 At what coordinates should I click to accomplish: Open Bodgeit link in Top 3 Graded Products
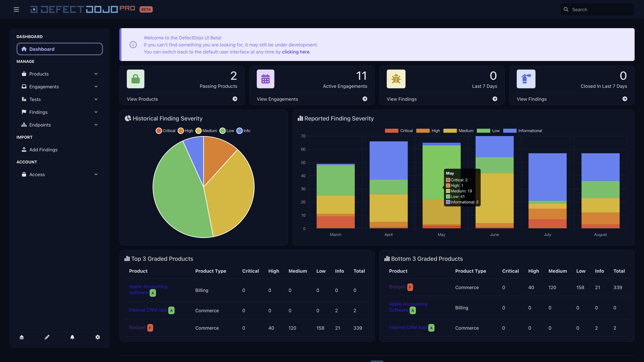pos(137,327)
